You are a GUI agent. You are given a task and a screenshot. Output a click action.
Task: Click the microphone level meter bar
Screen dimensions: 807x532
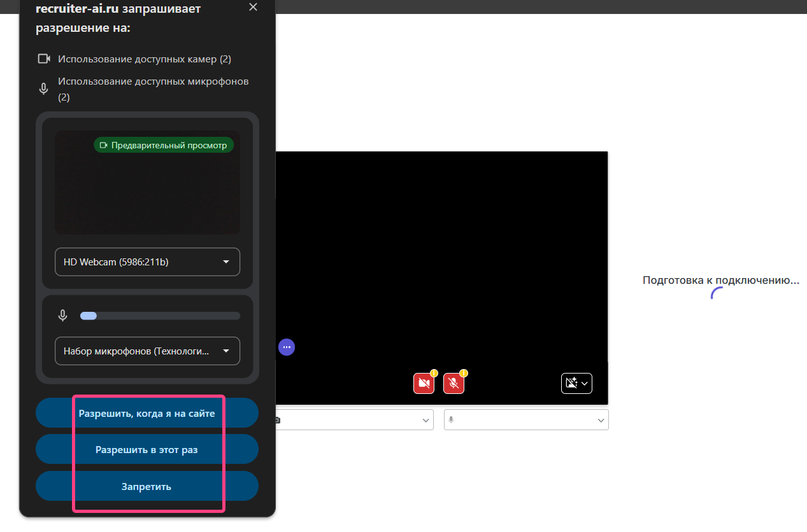(159, 316)
